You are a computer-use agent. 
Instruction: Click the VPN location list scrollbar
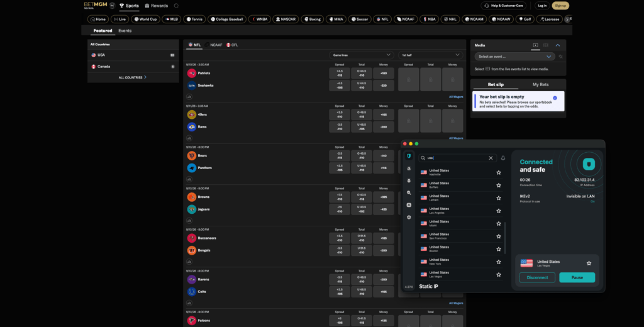click(x=505, y=238)
